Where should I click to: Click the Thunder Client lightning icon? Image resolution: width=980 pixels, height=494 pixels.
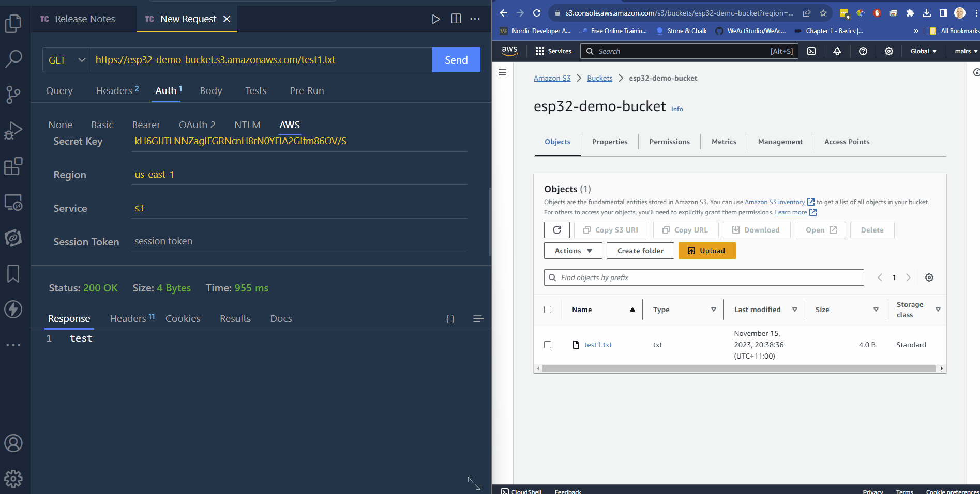[13, 309]
